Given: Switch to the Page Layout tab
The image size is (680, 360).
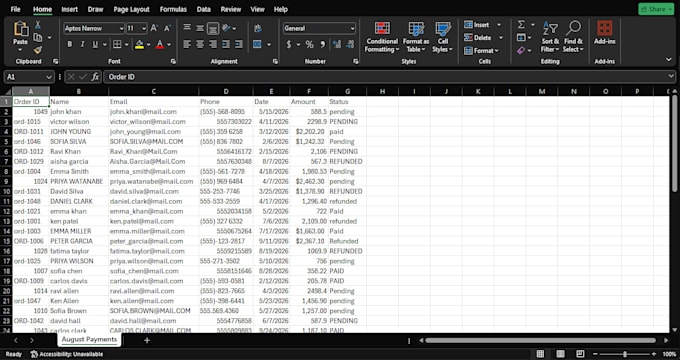Looking at the screenshot, I should 131,9.
